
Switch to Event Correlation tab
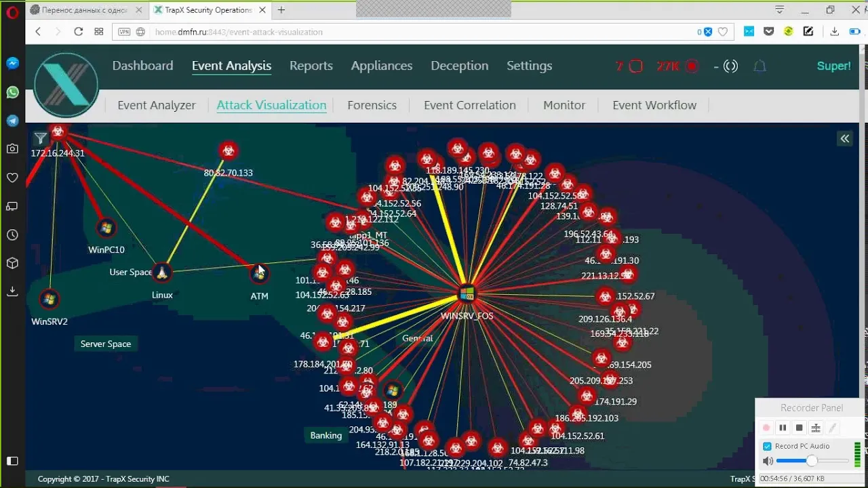pos(470,105)
